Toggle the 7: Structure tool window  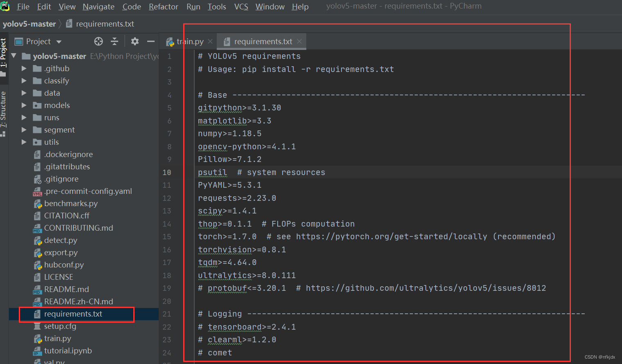tap(3, 114)
